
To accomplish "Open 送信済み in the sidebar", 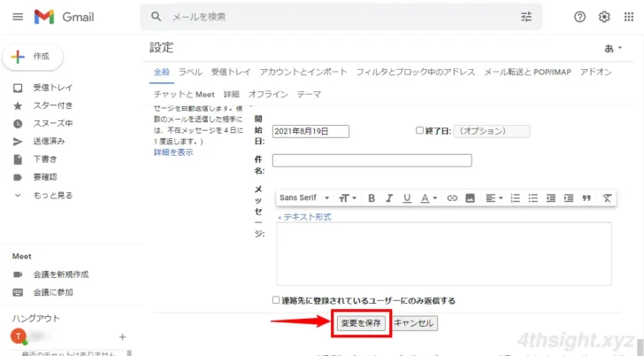I will (x=49, y=142).
